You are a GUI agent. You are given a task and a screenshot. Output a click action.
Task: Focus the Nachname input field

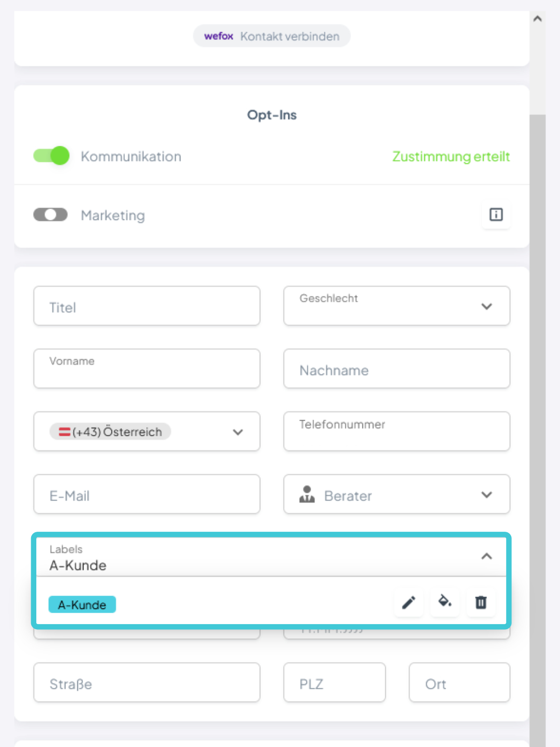(397, 369)
